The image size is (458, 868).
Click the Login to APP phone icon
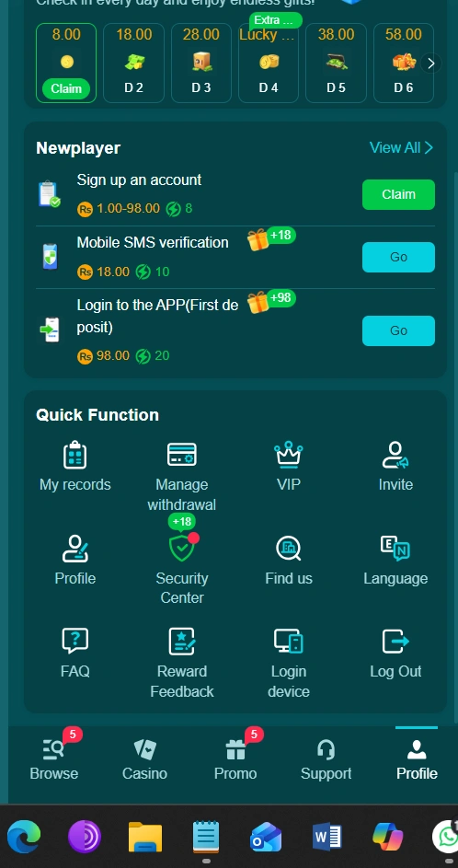point(50,330)
